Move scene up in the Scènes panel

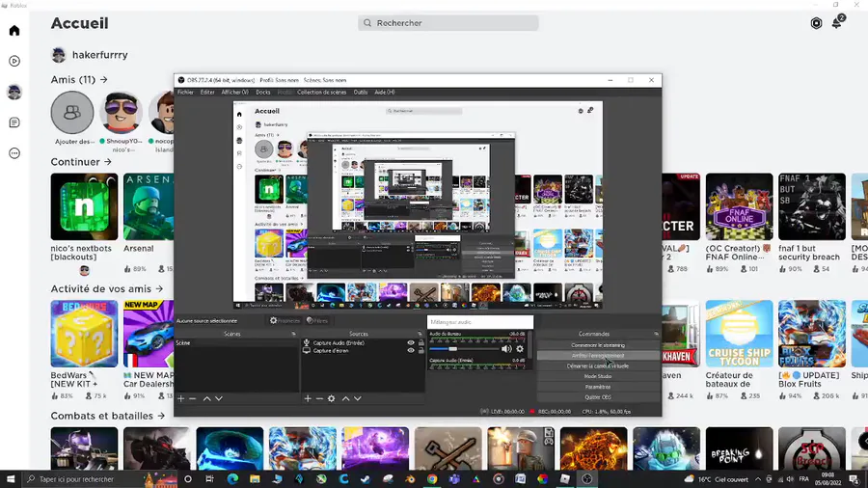(207, 398)
